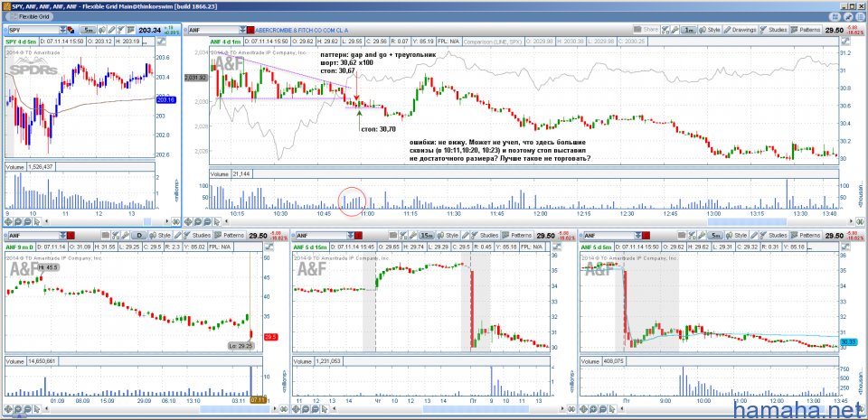Viewport: 868px width, 420px height.
Task: Open SPY symbol dropdown arrow
Action: click(62, 30)
